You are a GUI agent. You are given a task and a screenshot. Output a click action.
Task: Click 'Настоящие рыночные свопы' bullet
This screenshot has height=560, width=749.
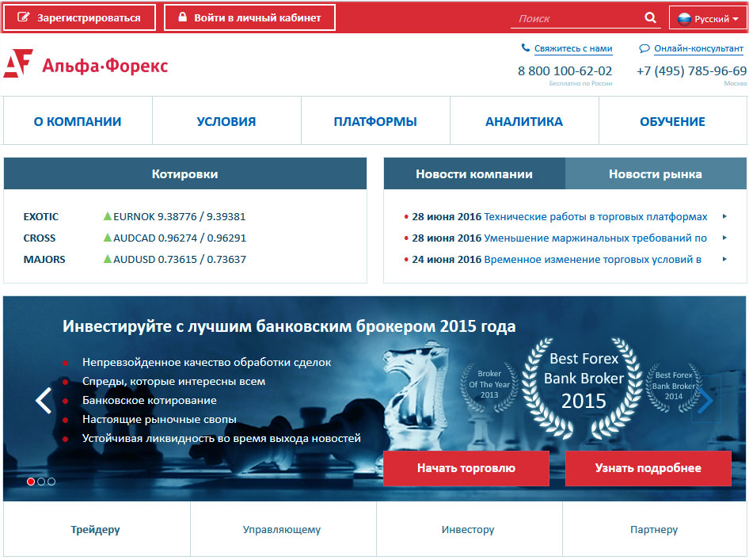coord(160,419)
